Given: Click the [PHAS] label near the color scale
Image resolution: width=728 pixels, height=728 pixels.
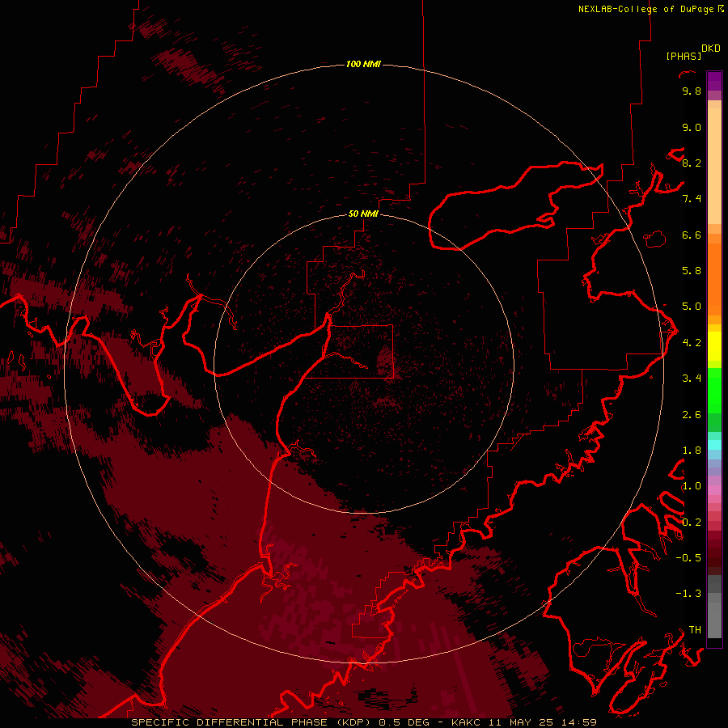Looking at the screenshot, I should coord(684,56).
